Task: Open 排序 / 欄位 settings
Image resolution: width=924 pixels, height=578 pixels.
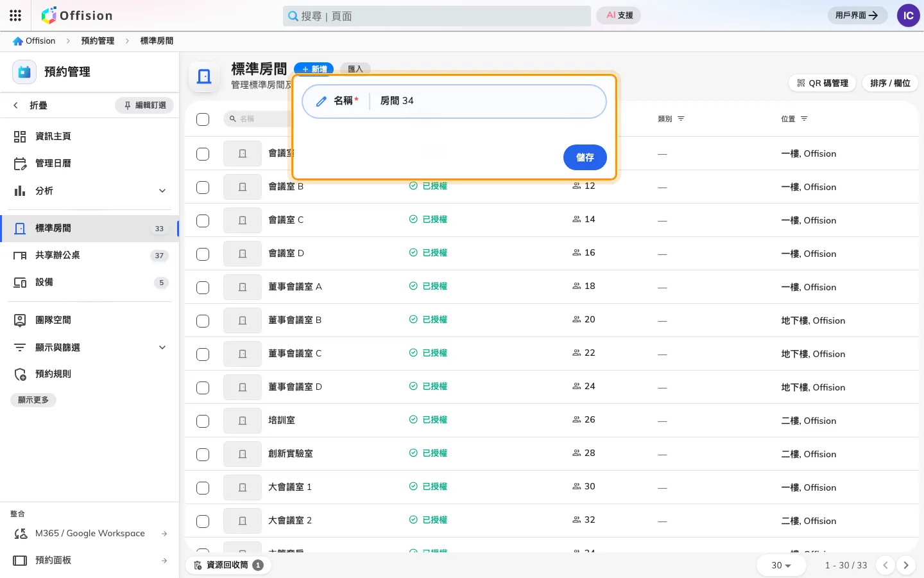Action: click(x=890, y=83)
